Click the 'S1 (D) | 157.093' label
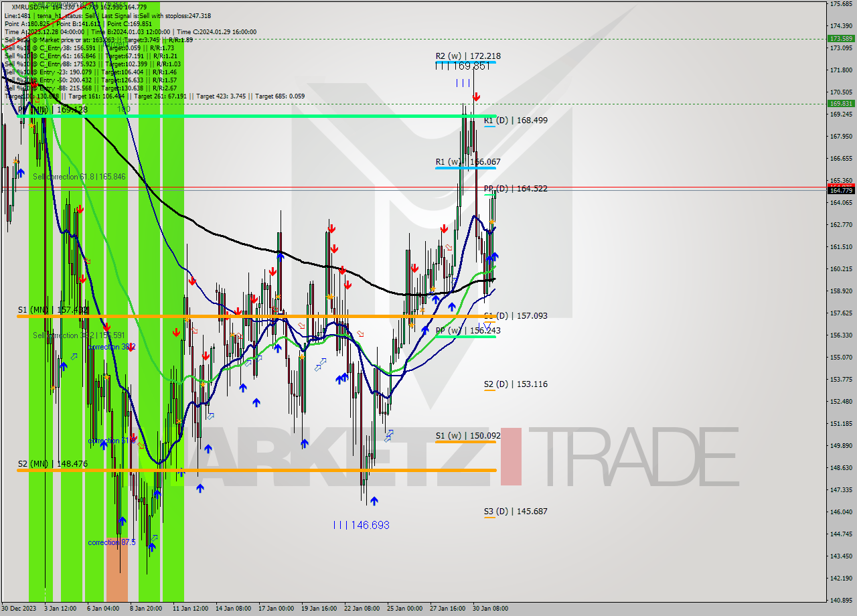This screenshot has height=616, width=857. 516,315
